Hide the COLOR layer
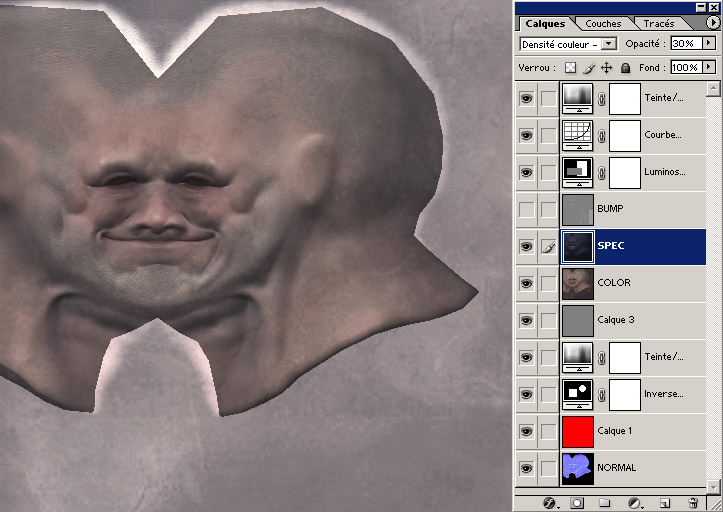The width and height of the screenshot is (723, 512). pyautogui.click(x=527, y=283)
